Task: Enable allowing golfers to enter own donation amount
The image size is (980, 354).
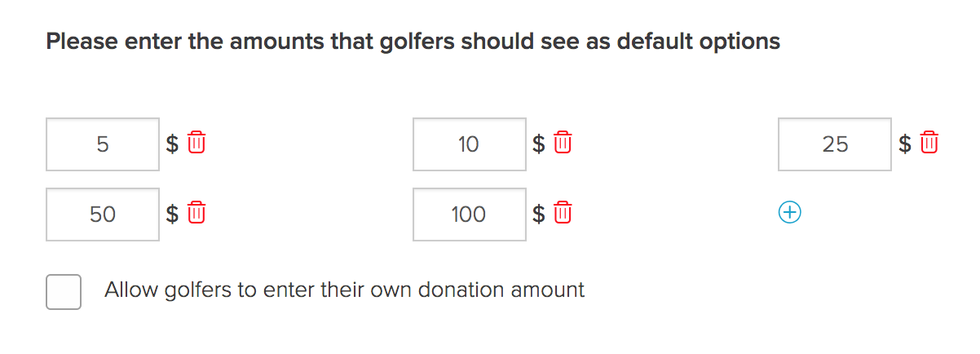Action: [64, 291]
